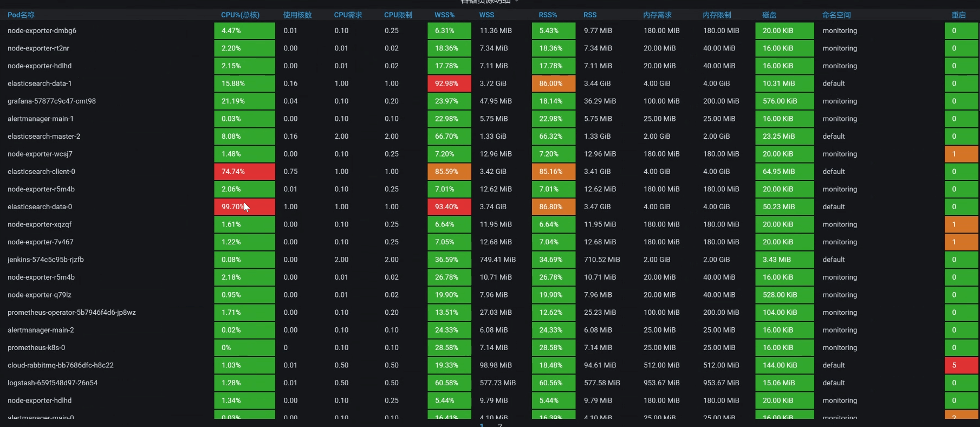The height and width of the screenshot is (427, 980).
Task: Click the RSS% column header
Action: pos(548,15)
